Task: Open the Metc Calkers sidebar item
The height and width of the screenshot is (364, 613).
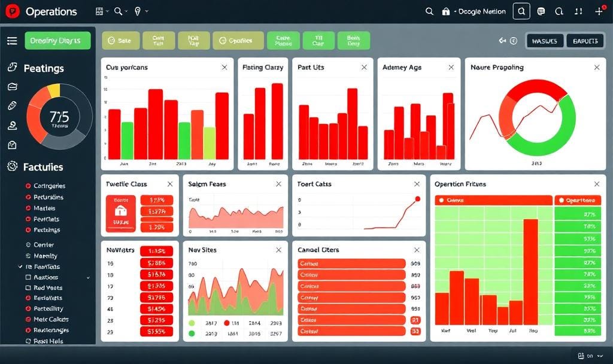Action: tap(51, 319)
